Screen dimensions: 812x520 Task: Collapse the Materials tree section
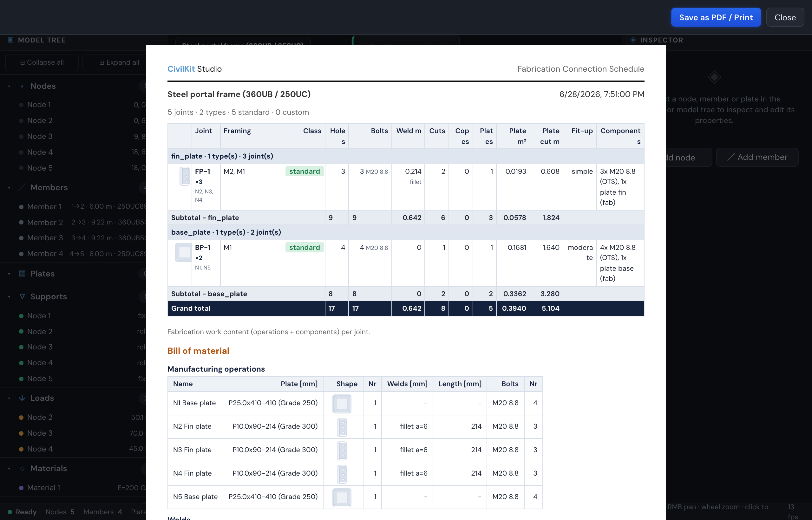[9, 469]
